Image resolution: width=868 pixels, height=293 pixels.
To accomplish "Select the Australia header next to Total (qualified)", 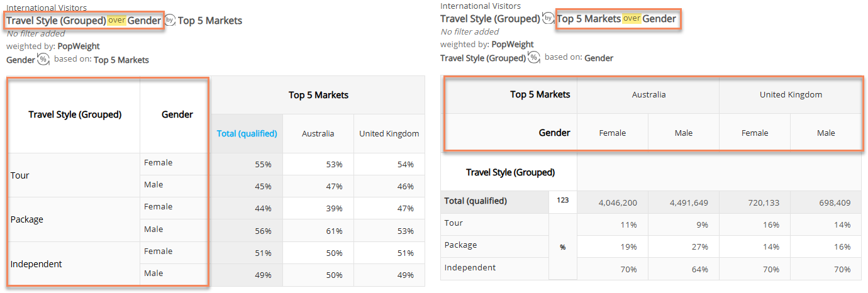I will tap(318, 133).
